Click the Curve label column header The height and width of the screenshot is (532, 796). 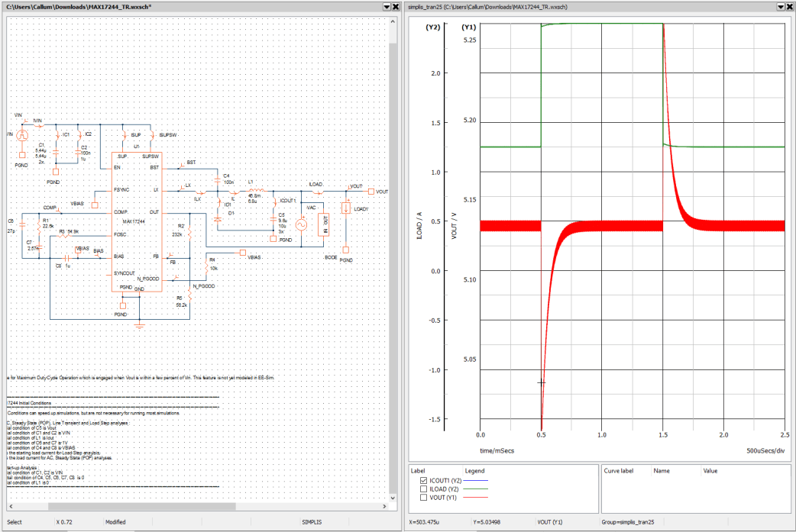(x=618, y=471)
